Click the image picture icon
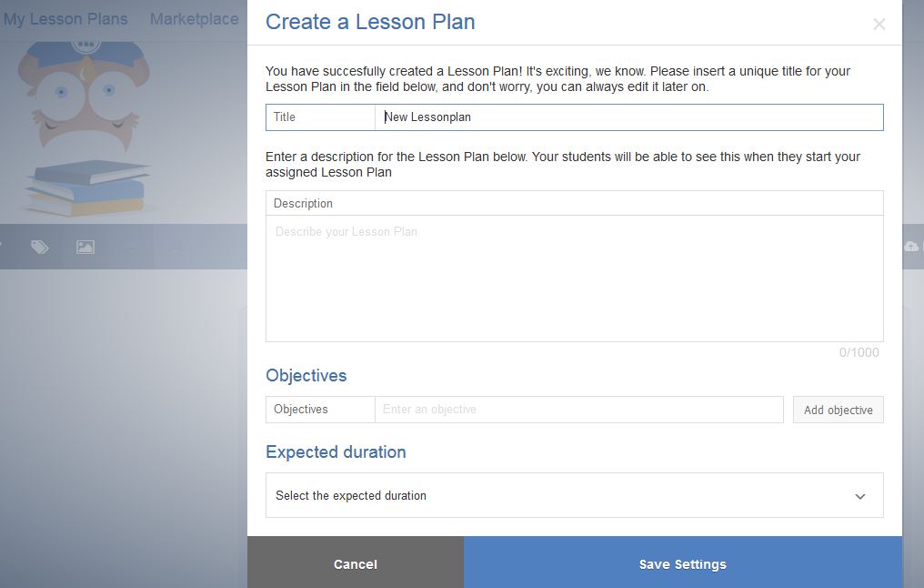Image resolution: width=924 pixels, height=588 pixels. (85, 247)
